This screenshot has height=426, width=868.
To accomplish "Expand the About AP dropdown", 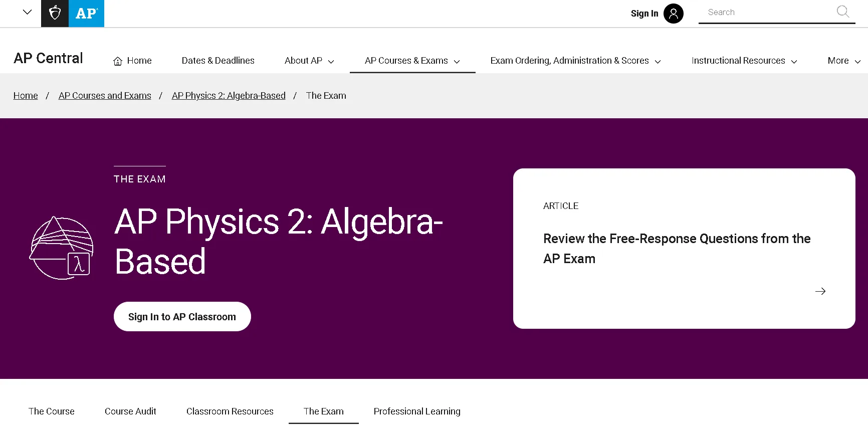I will coord(308,61).
